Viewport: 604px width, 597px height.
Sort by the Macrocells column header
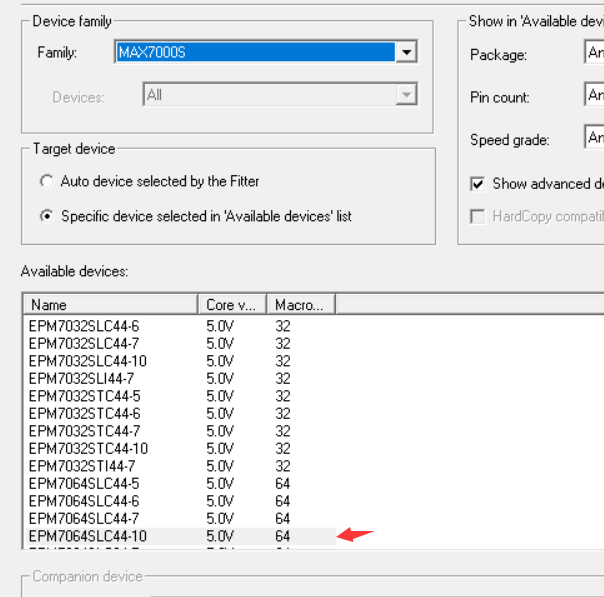coord(300,305)
